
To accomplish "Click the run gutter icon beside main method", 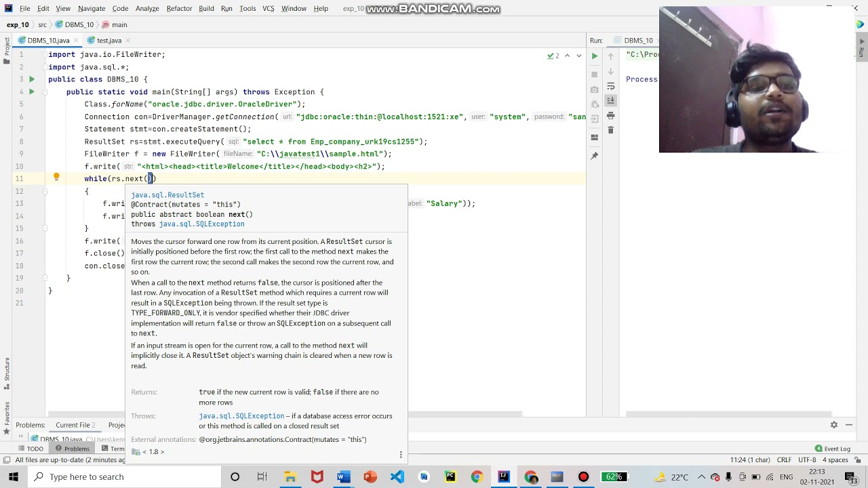I will [x=31, y=91].
